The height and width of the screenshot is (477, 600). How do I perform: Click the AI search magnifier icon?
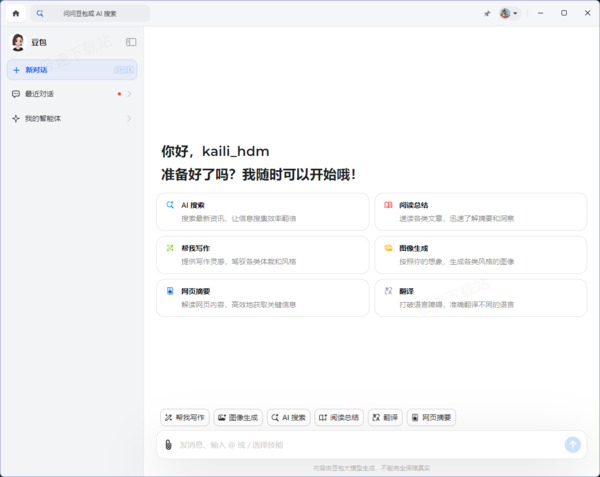point(40,13)
